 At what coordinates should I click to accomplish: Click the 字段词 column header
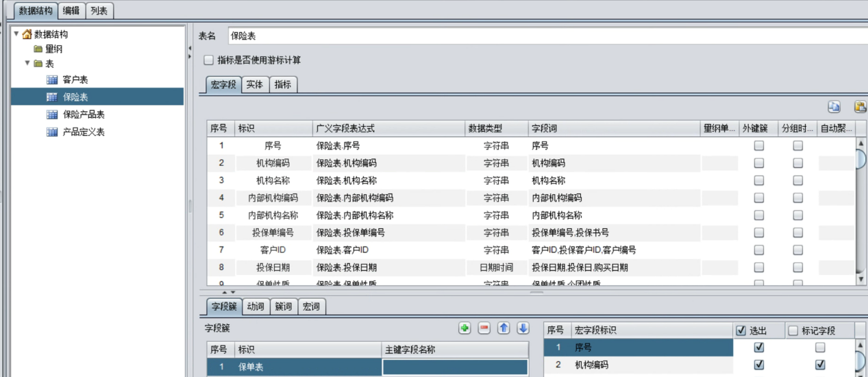(x=615, y=128)
